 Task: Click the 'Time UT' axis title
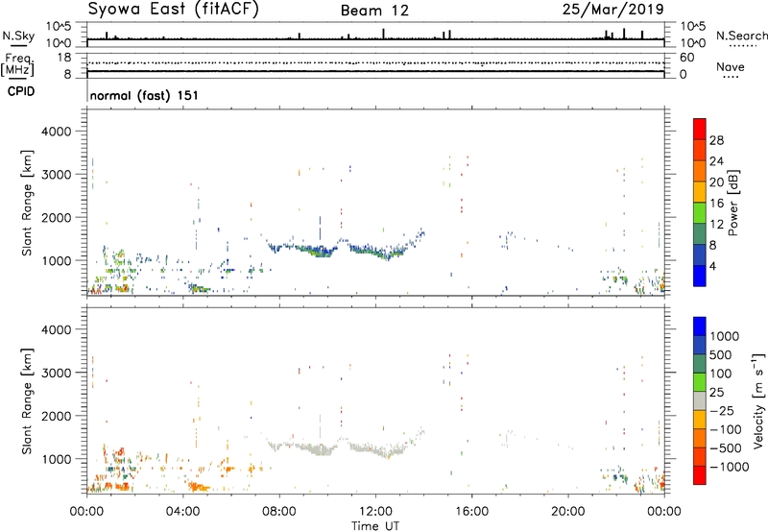tap(375, 525)
